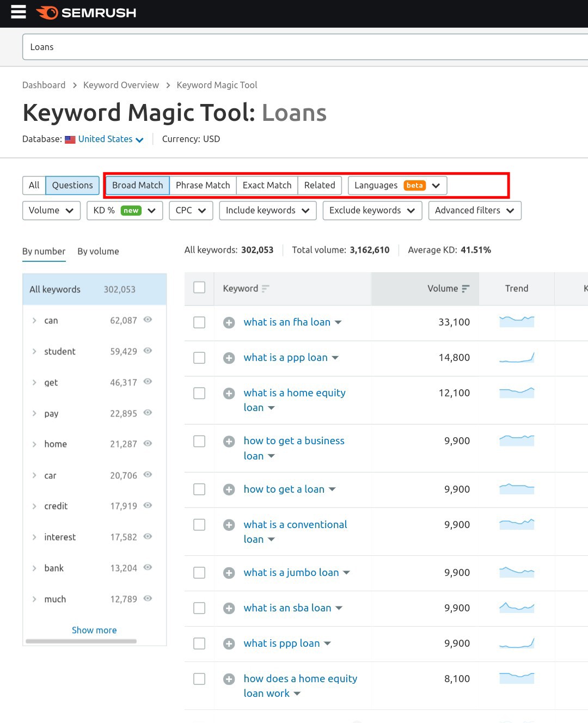The image size is (588, 723).
Task: Add 'how does a home equity loan work' plus icon
Action: pos(229,679)
